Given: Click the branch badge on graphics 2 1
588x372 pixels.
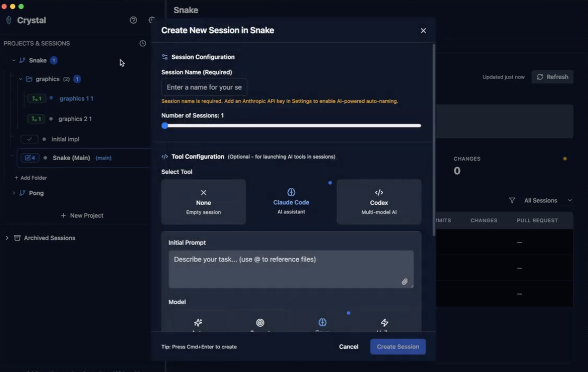Looking at the screenshot, I should (x=36, y=119).
